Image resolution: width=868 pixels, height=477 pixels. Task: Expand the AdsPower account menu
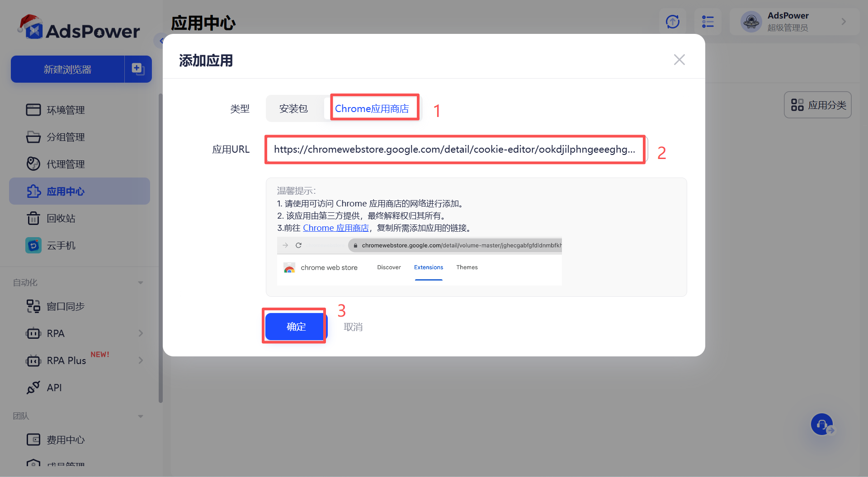coord(844,21)
